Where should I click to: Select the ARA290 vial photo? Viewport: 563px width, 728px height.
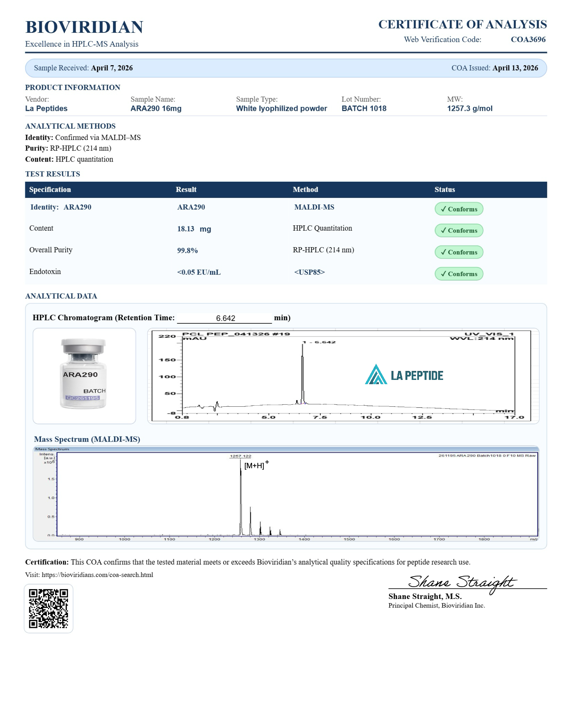[x=84, y=375]
